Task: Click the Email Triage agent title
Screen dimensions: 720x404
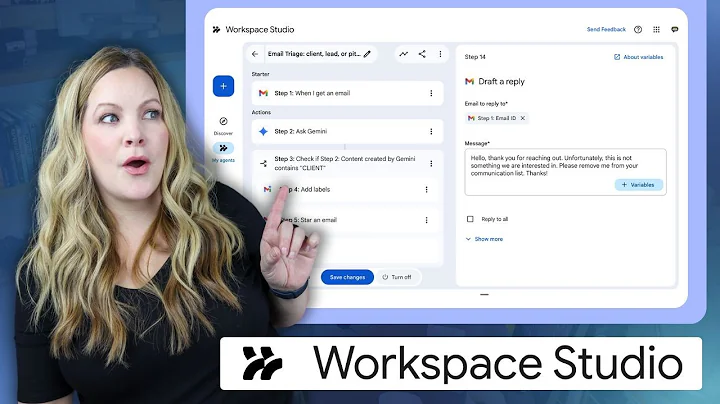Action: tap(314, 54)
